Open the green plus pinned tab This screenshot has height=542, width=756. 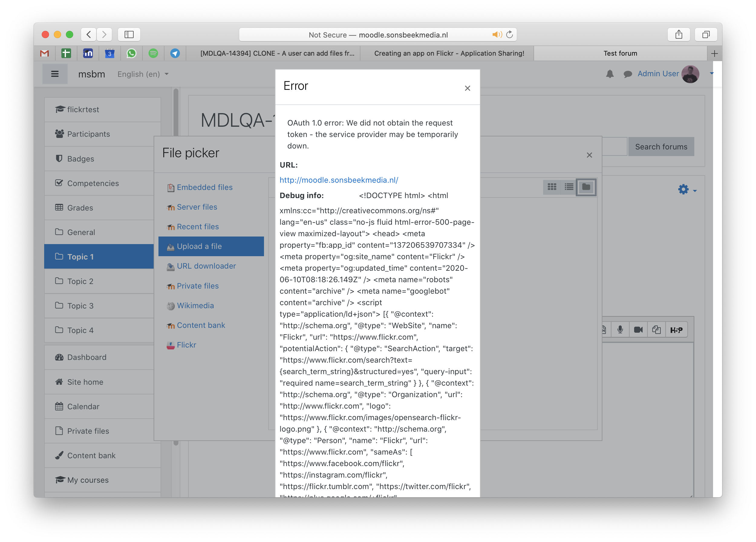[x=66, y=53]
